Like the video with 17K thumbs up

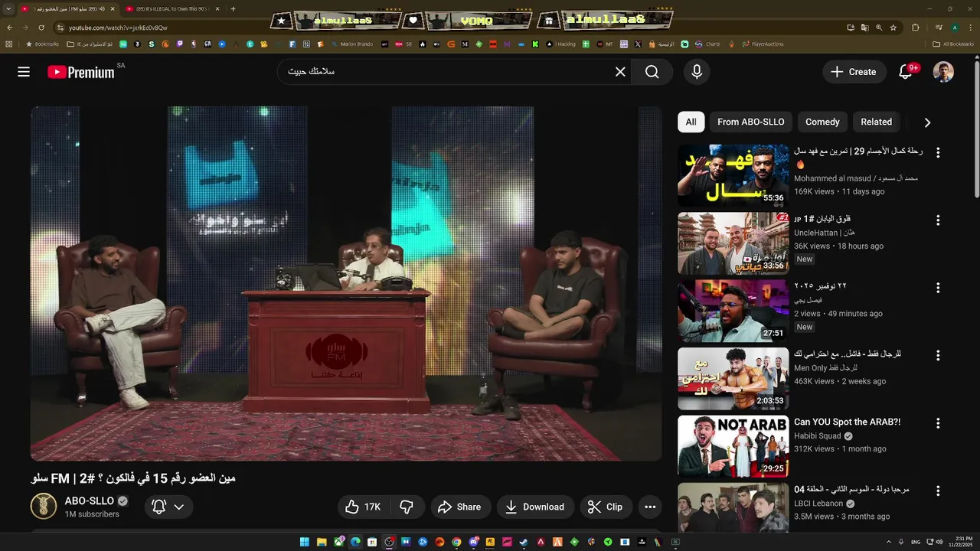tap(364, 507)
